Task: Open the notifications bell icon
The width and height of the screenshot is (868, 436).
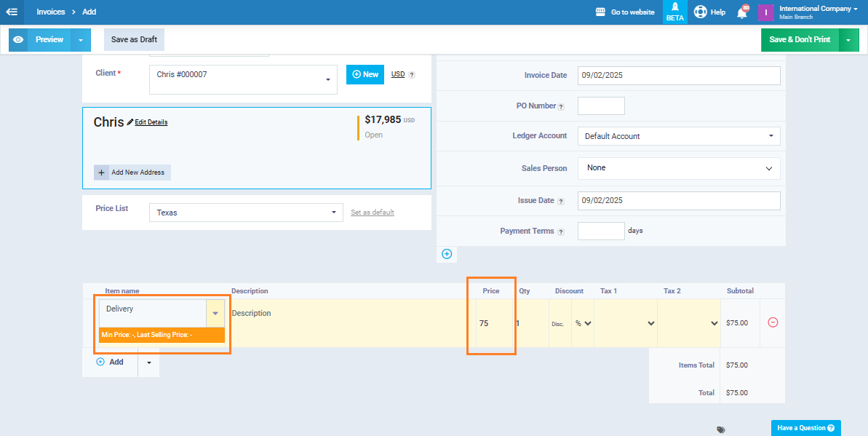Action: coord(742,12)
